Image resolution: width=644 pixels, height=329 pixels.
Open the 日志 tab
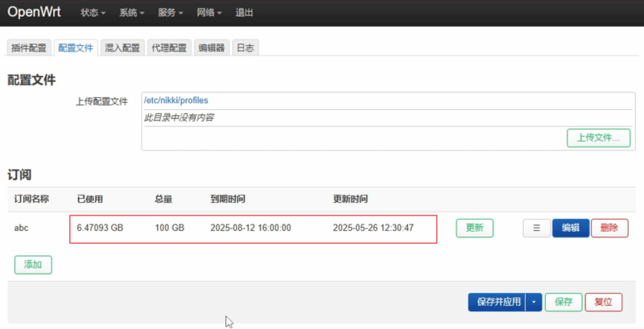coord(245,48)
